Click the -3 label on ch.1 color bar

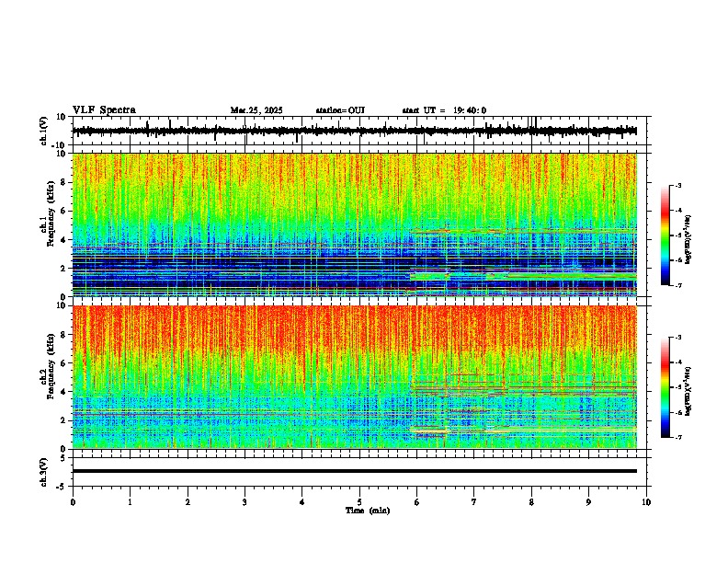point(678,185)
